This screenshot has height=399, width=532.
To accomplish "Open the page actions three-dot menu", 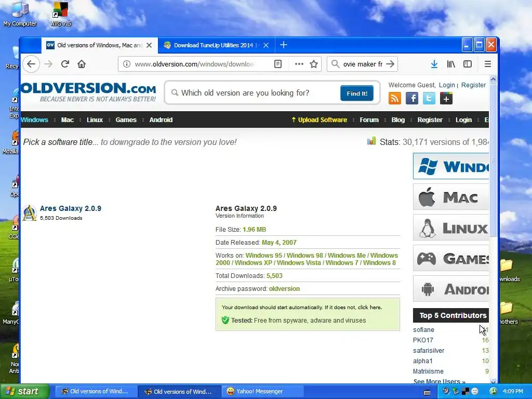I will [299, 64].
